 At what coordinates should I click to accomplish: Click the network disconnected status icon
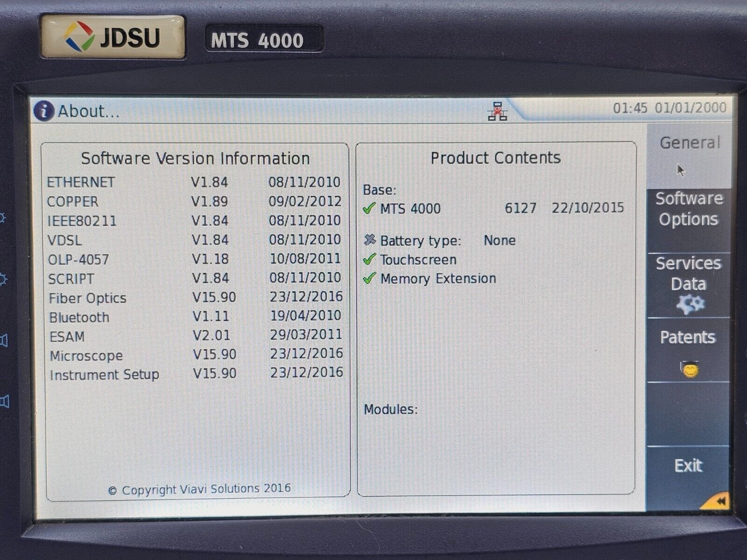[498, 111]
